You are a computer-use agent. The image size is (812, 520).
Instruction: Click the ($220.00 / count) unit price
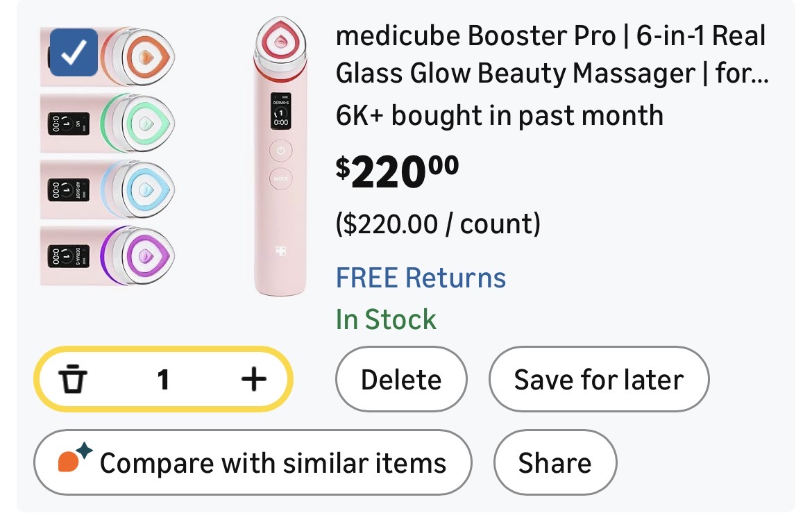[x=437, y=224]
